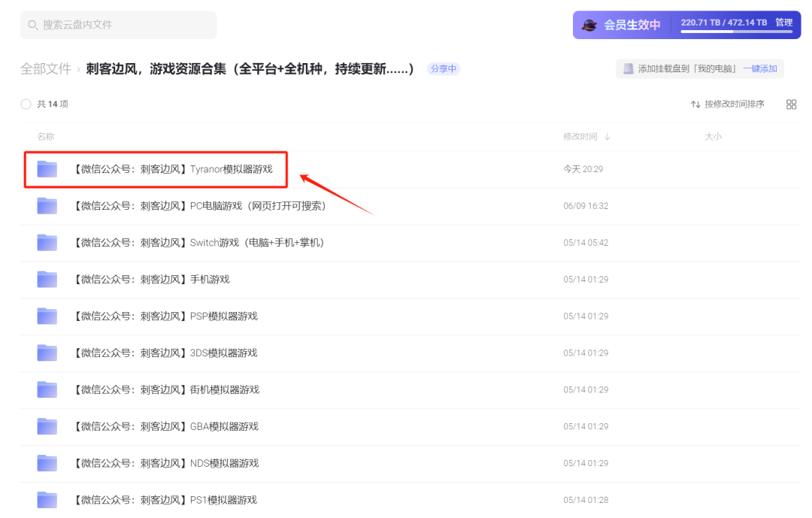This screenshot has width=812, height=518.
Task: Sort by 修改时间 column header arrow
Action: coord(607,137)
